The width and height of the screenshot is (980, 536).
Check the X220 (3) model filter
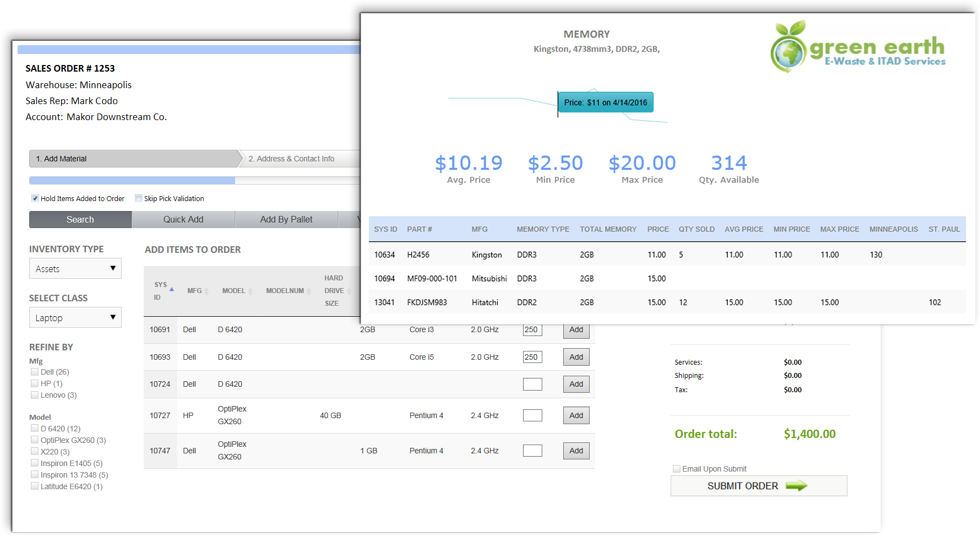(x=35, y=452)
